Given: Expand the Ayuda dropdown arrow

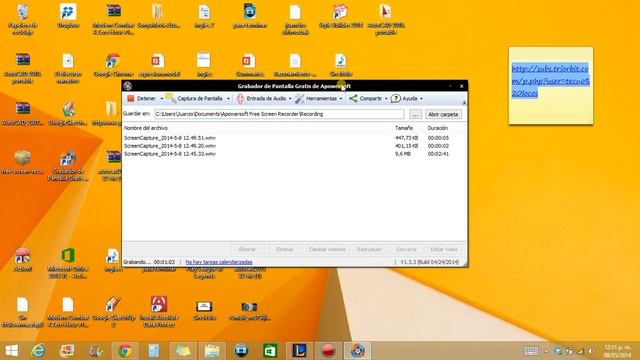Looking at the screenshot, I should (x=421, y=99).
